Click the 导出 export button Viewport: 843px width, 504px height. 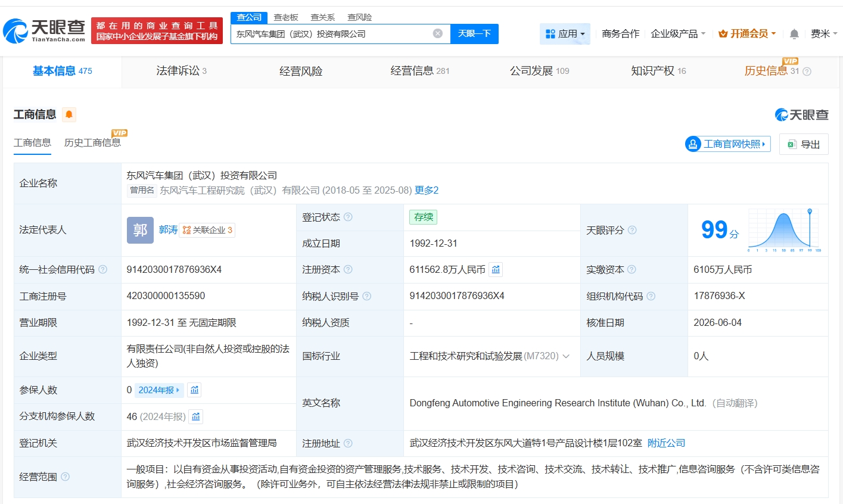(x=804, y=144)
